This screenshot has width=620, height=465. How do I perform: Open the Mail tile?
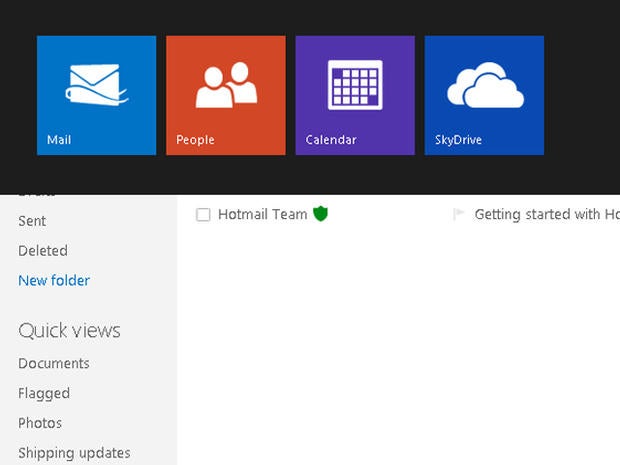96,95
